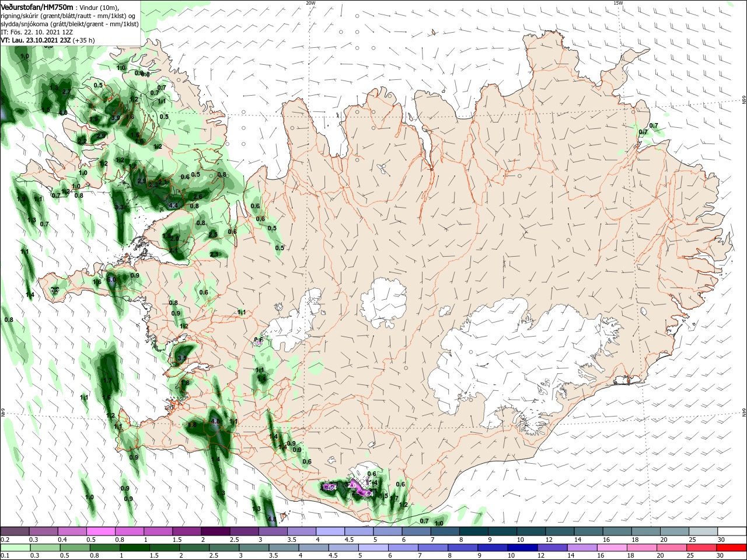Pick the lilac swatch labeled 14 in lower legend
The image size is (747, 560).
[x=582, y=548]
